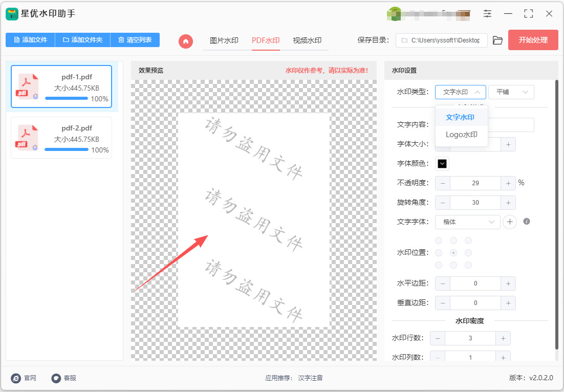Expand the 平铺 layout dropdown
564x392 pixels.
coord(511,92)
